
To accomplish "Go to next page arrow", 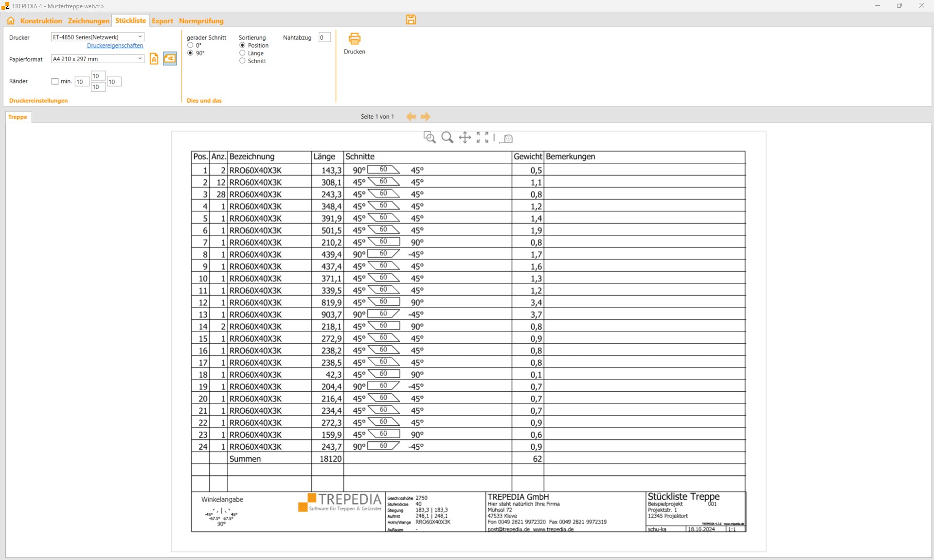I will coord(426,117).
